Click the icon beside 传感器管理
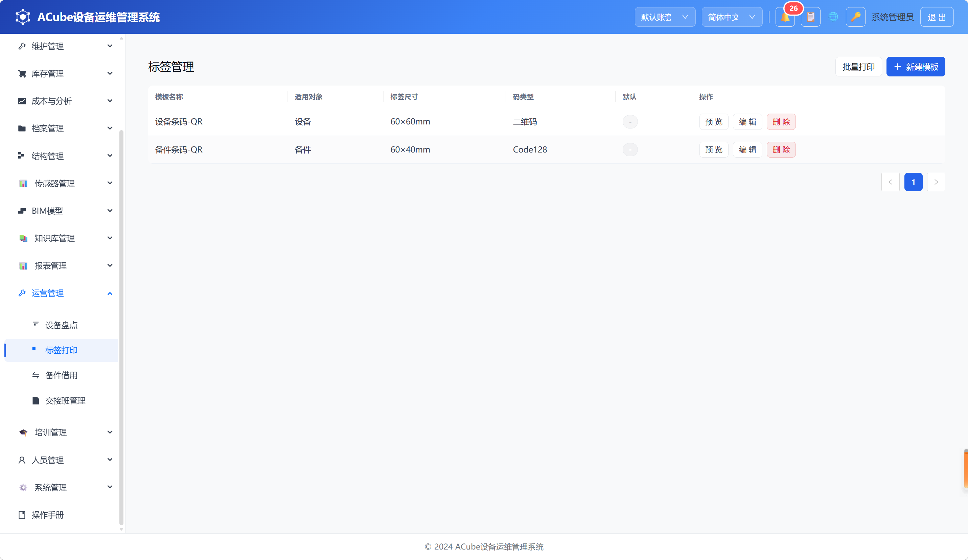Screen dimensions: 968x560 [x=23, y=184]
